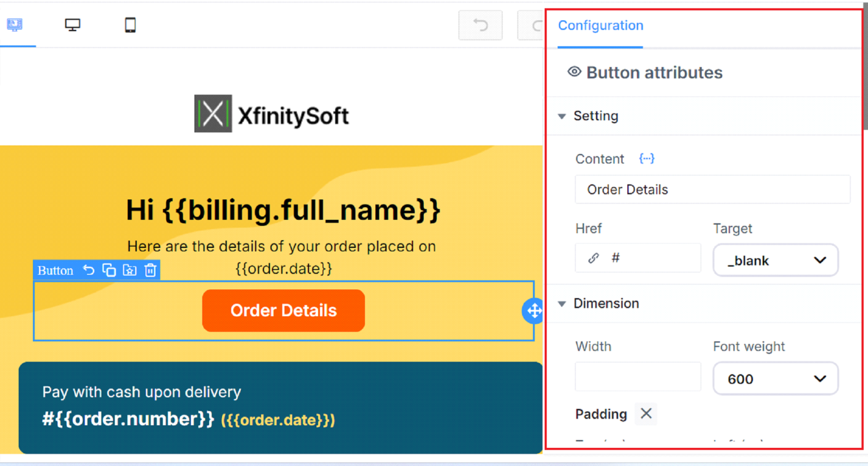Open the Target dropdown showing _blank
This screenshot has height=466, width=868.
pos(775,260)
